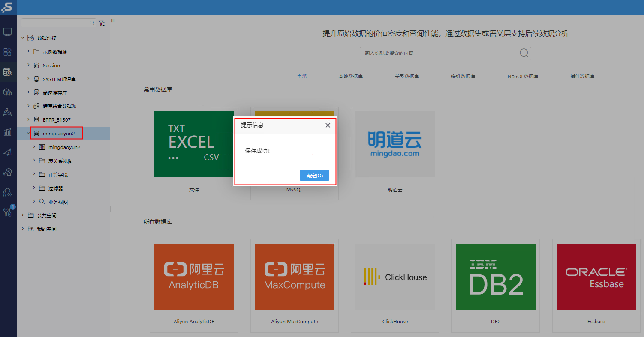Close the 提示信息 dialog with X
The width and height of the screenshot is (644, 337).
[328, 125]
